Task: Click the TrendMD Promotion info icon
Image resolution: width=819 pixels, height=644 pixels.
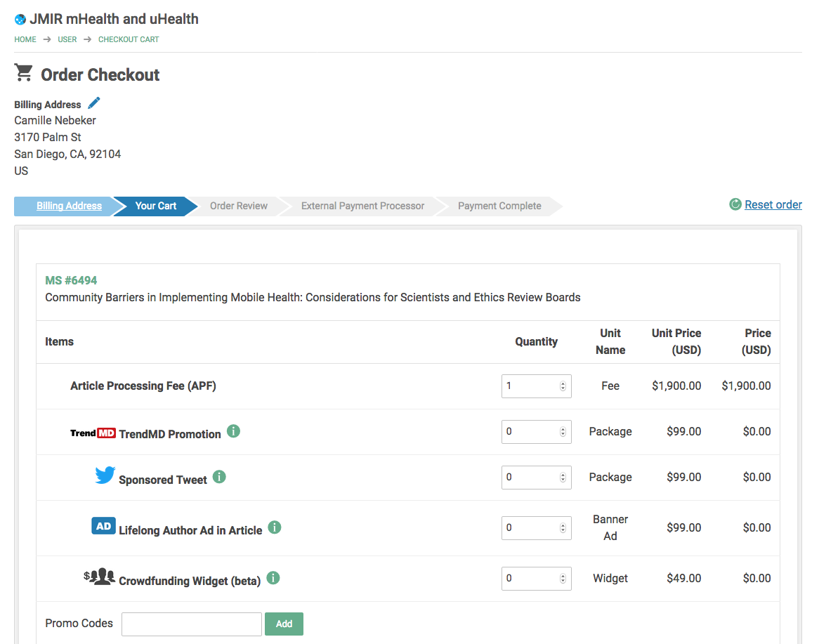Action: click(234, 431)
